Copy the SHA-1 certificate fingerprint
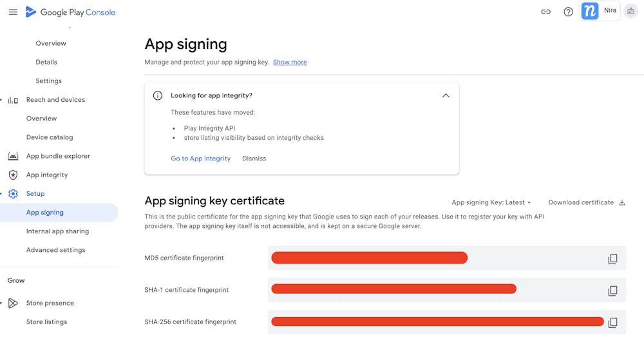Viewport: 644px width, 337px height. pos(612,291)
